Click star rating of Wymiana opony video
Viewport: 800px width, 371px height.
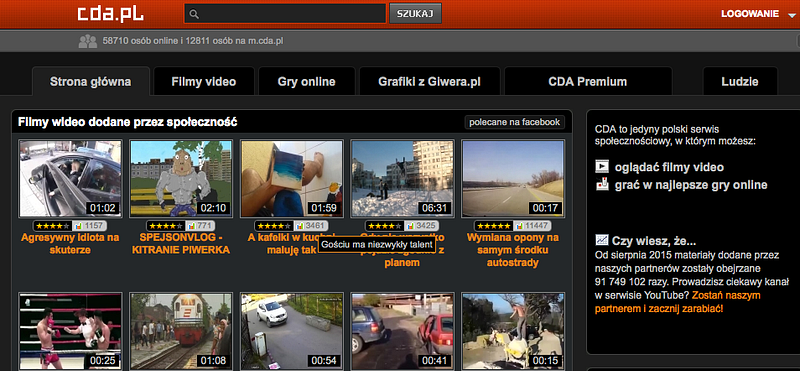(494, 226)
